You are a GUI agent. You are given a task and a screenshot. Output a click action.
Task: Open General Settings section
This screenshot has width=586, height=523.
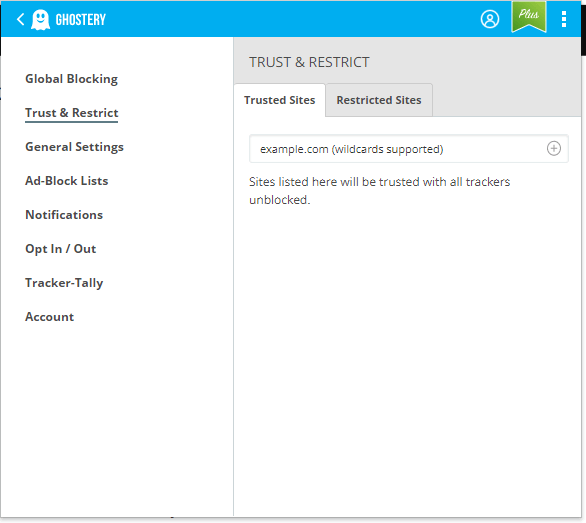[x=74, y=147]
